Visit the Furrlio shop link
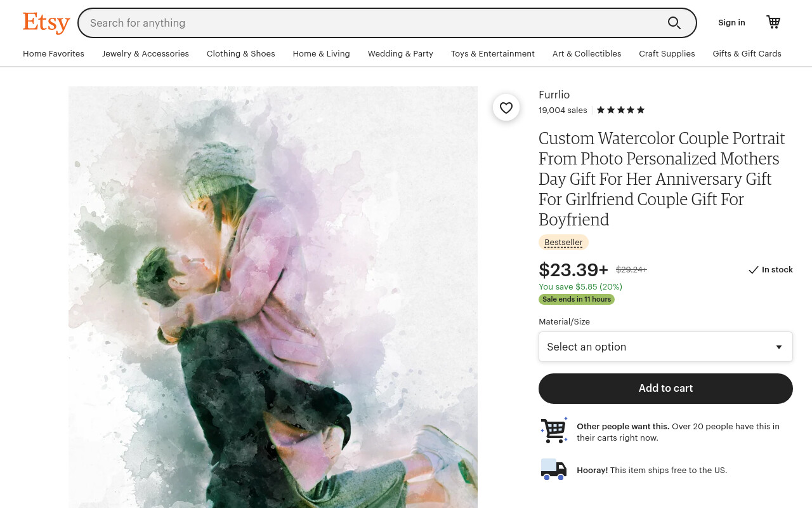This screenshot has height=508, width=812. point(554,95)
